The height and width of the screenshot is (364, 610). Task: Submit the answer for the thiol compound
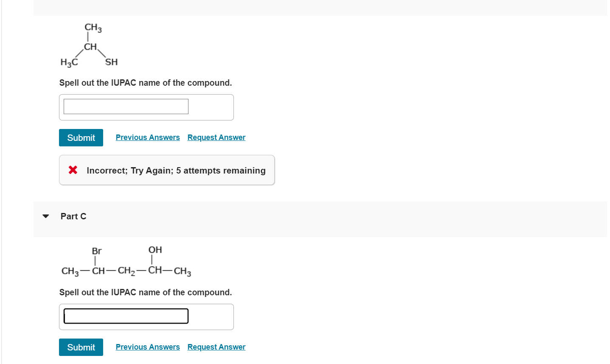(81, 137)
